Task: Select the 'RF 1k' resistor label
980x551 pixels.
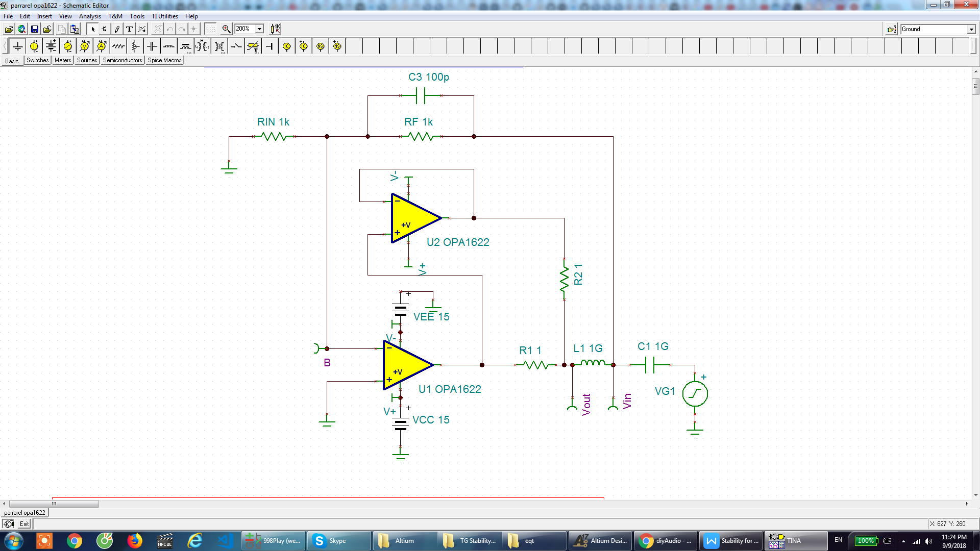Action: click(x=419, y=122)
